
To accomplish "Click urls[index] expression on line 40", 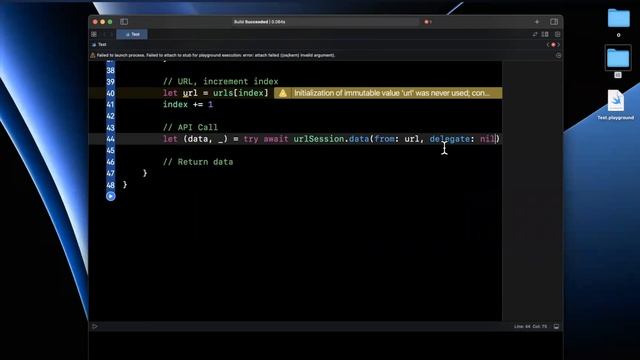I will 240,93.
